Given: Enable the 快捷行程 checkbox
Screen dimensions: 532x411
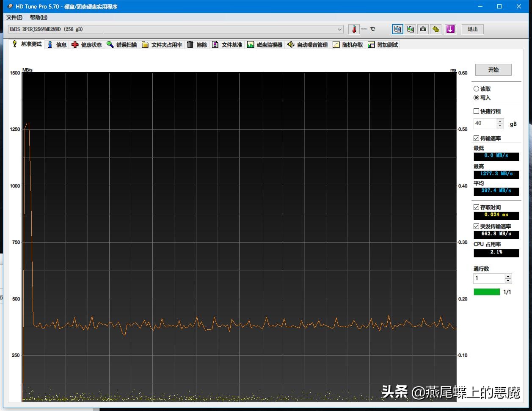Looking at the screenshot, I should (476, 111).
